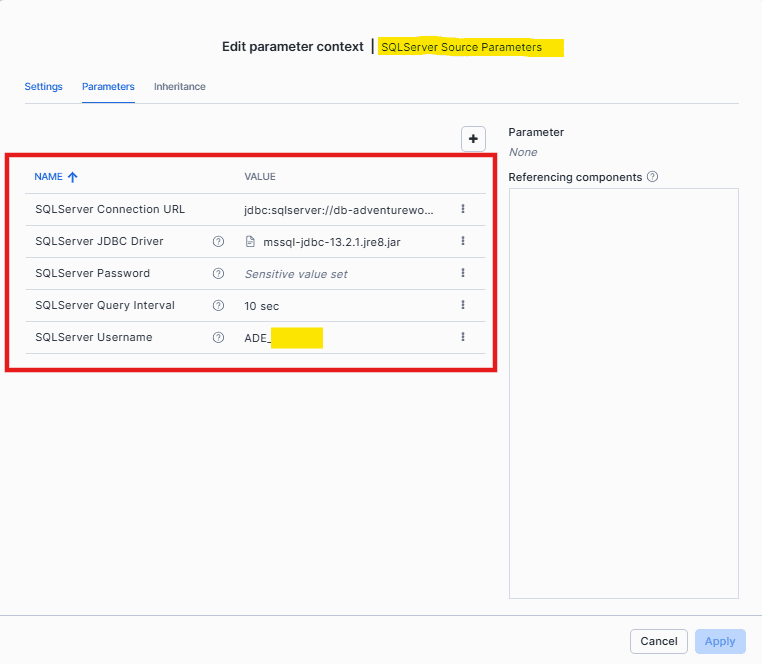Click the mssql-jdbc-13.2.1.jre8.jar value

331,242
